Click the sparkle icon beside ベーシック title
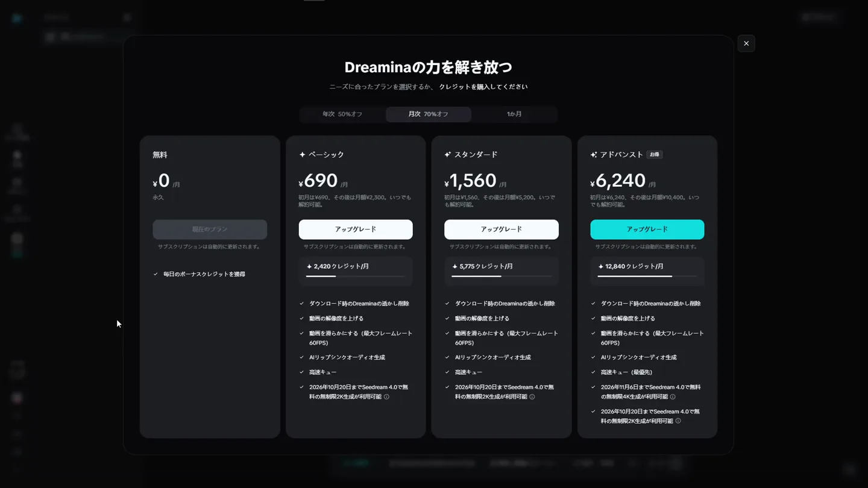Viewport: 868px width, 488px height. pyautogui.click(x=303, y=155)
